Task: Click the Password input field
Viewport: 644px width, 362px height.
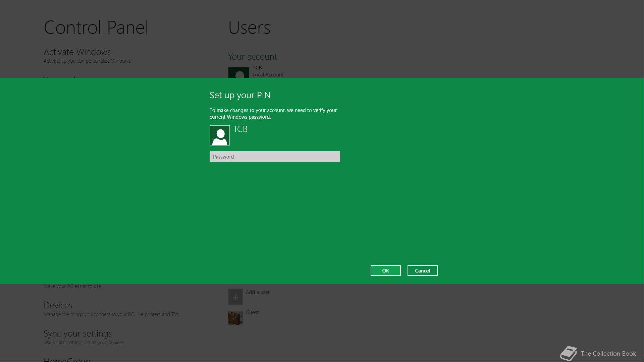Action: [x=274, y=157]
